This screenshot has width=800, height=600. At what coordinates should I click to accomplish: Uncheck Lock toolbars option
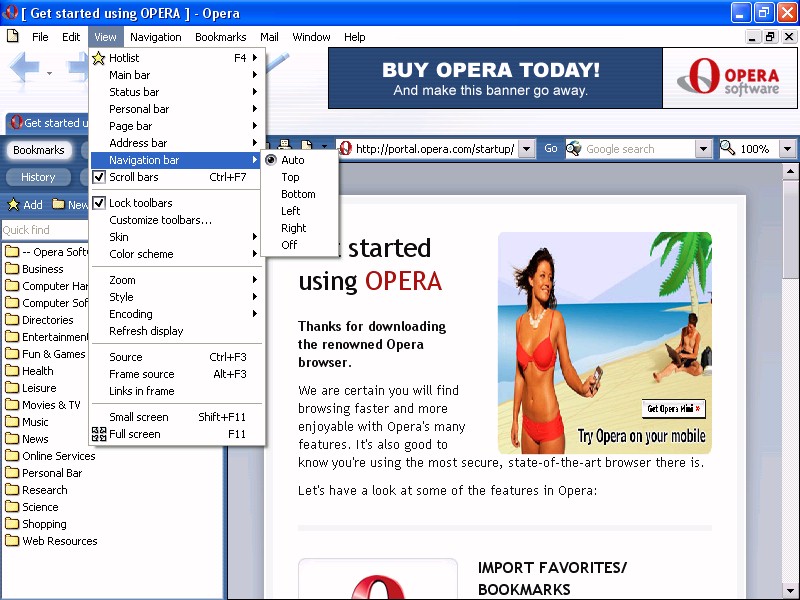99,203
